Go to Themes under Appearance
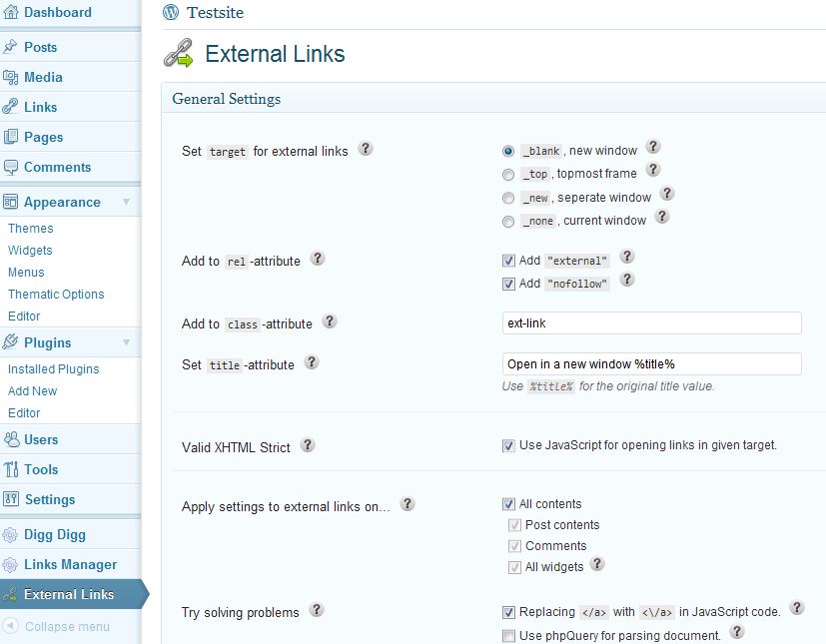 click(31, 228)
